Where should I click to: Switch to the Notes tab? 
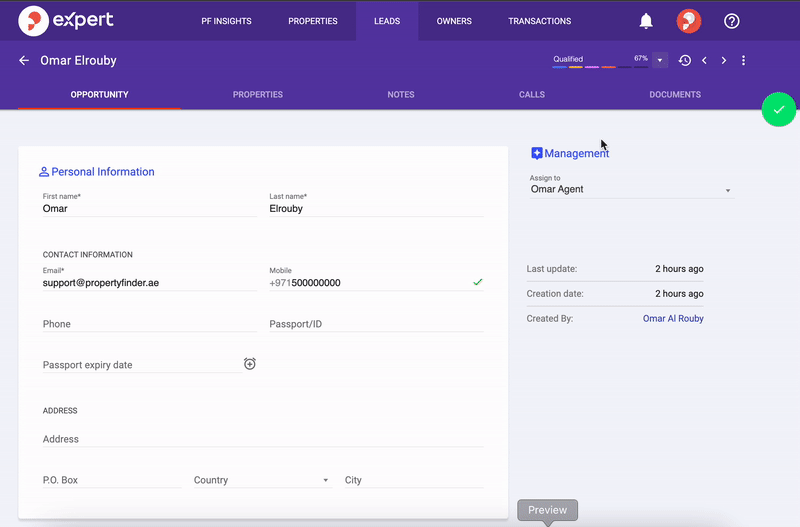point(401,94)
